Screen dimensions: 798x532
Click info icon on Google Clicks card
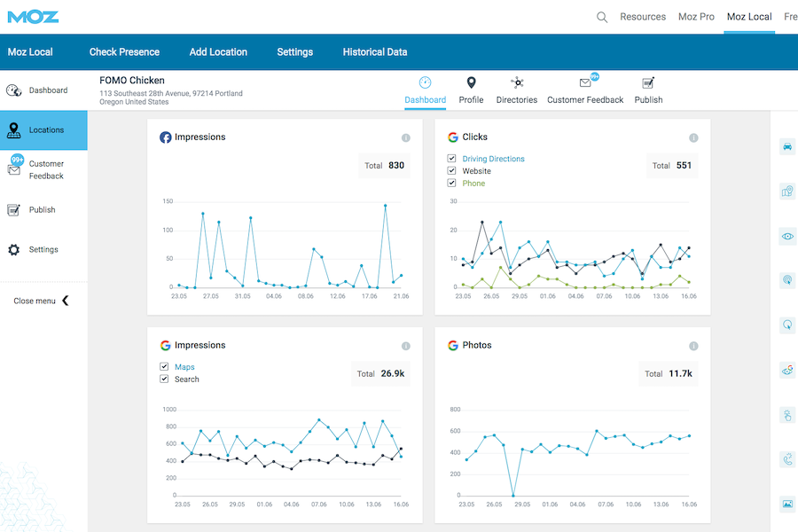coord(693,138)
